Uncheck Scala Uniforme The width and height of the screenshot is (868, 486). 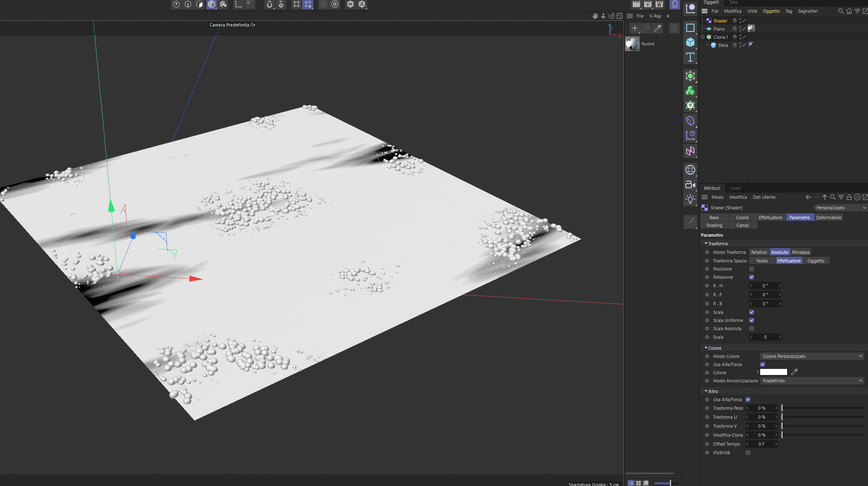pos(751,320)
